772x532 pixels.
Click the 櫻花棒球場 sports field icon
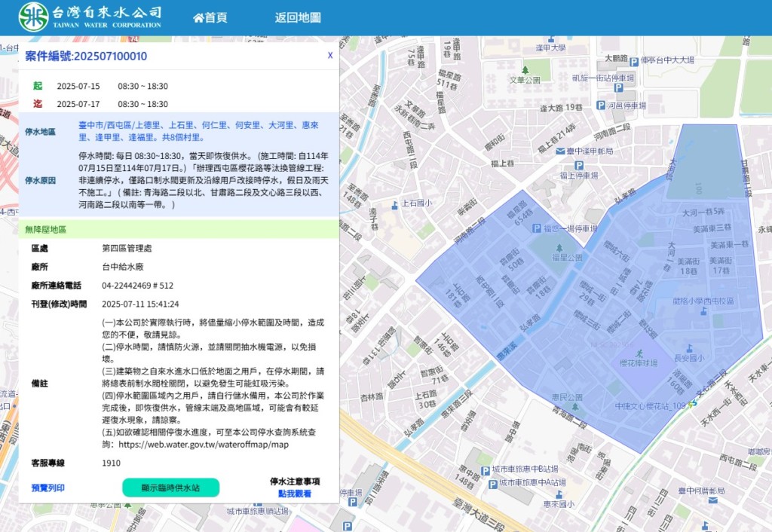(x=639, y=353)
